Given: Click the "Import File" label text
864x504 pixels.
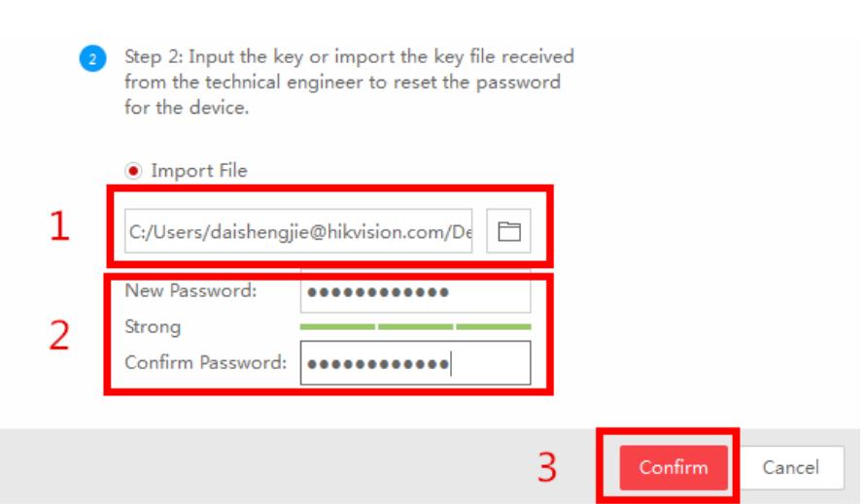Looking at the screenshot, I should [198, 171].
